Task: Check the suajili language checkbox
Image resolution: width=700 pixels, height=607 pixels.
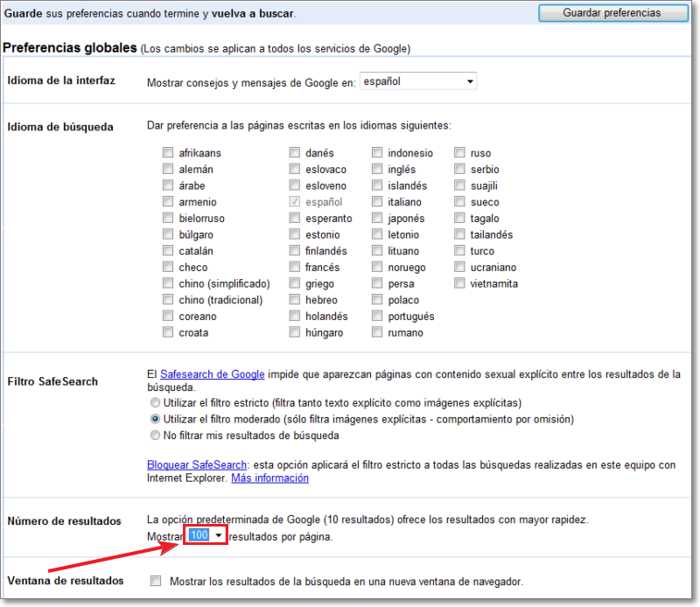Action: [x=460, y=185]
